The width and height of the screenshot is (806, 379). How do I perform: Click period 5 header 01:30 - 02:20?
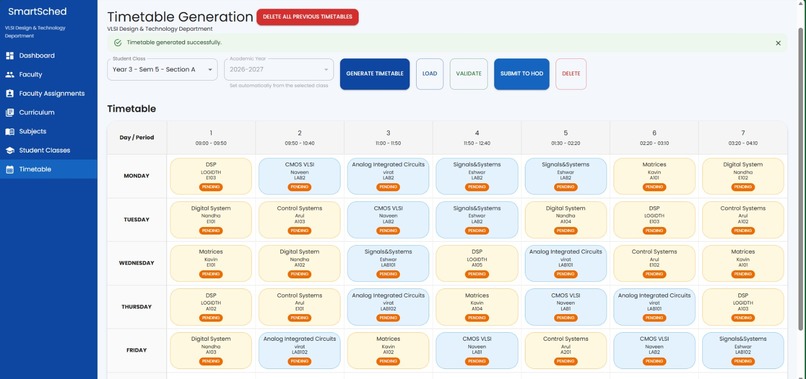pos(565,138)
